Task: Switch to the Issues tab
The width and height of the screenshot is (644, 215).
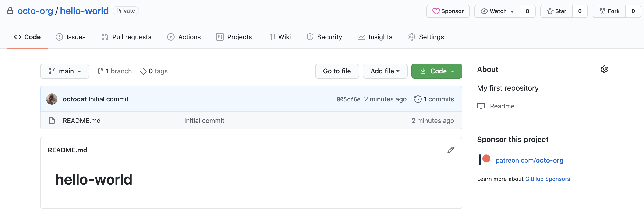Action: pyautogui.click(x=71, y=37)
